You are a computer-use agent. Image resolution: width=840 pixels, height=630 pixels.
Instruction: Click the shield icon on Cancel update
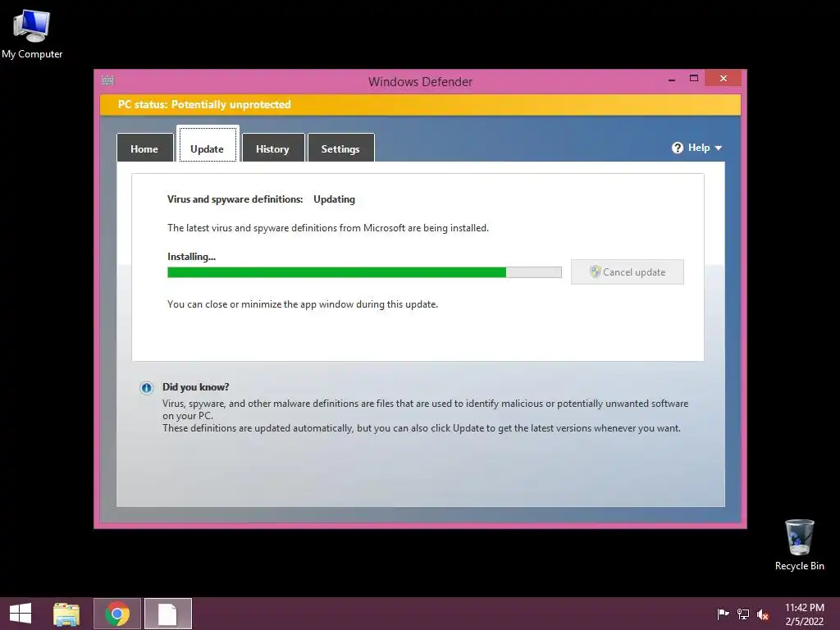596,272
